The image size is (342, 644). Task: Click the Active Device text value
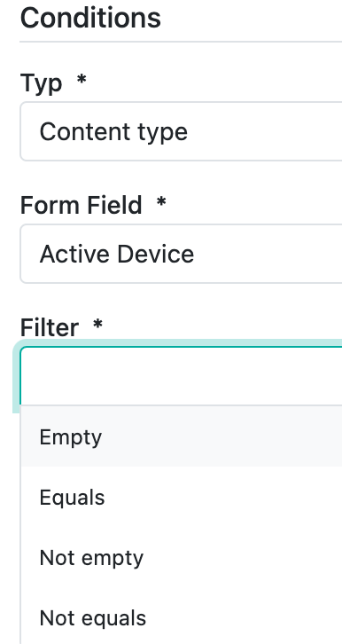click(117, 254)
